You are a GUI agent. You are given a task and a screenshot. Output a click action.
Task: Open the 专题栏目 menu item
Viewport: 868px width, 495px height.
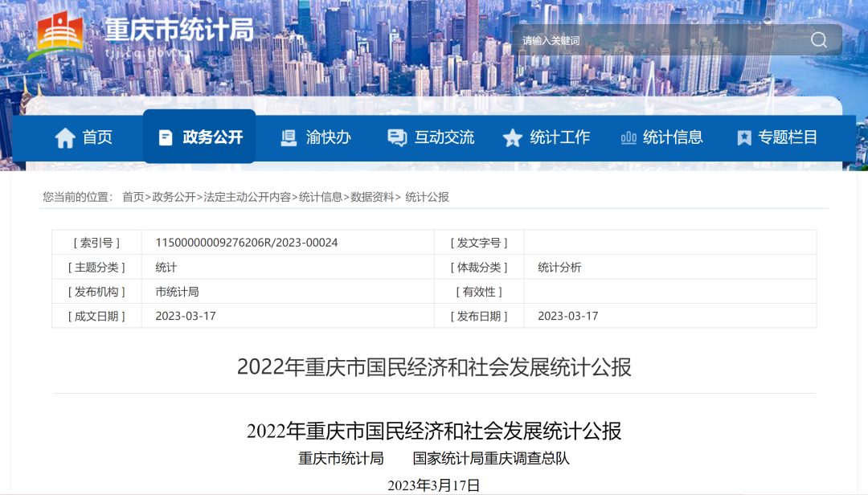coord(777,137)
